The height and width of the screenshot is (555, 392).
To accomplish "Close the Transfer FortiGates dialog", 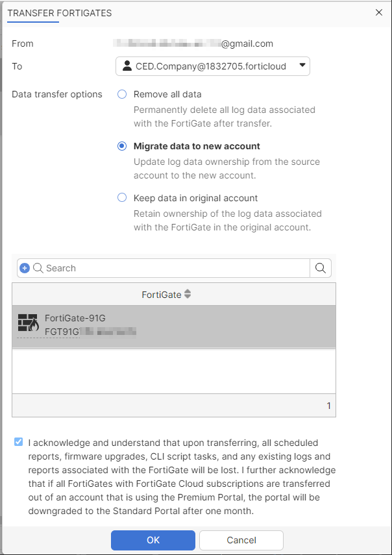I will point(378,12).
